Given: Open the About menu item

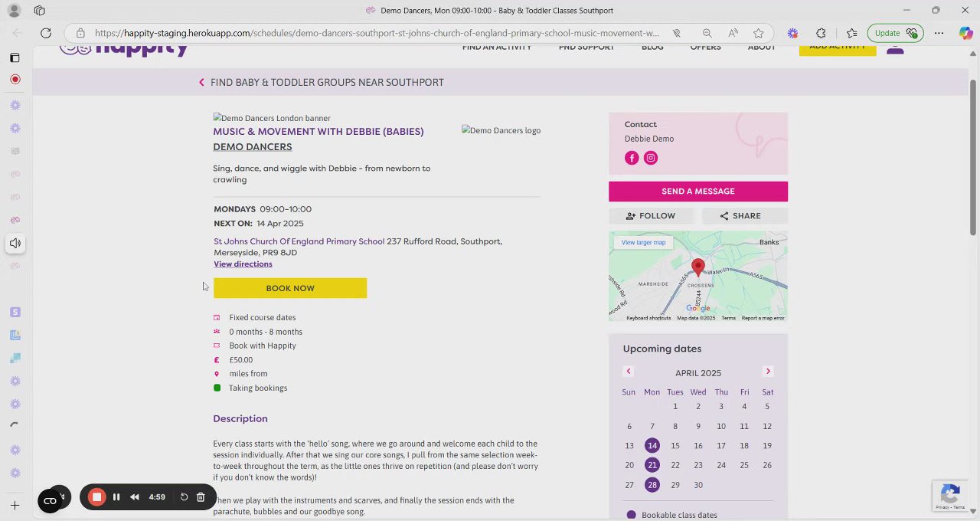Looking at the screenshot, I should [761, 48].
